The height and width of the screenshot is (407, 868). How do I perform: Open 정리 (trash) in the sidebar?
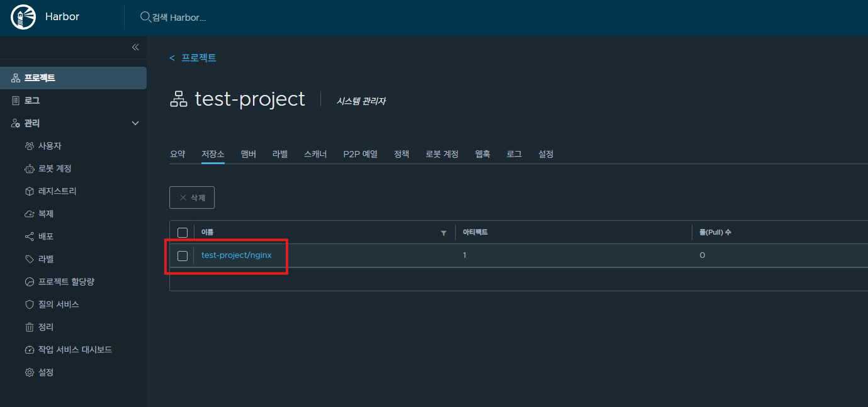point(46,327)
